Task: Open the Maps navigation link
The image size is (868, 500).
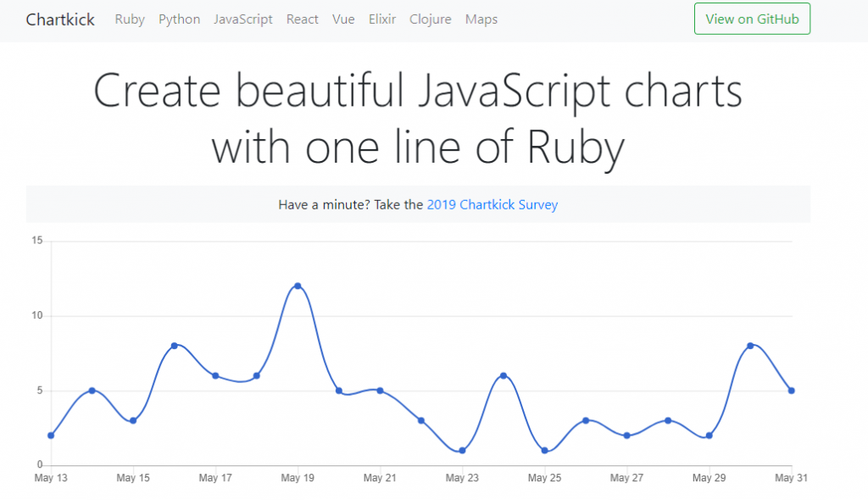Action: click(481, 19)
